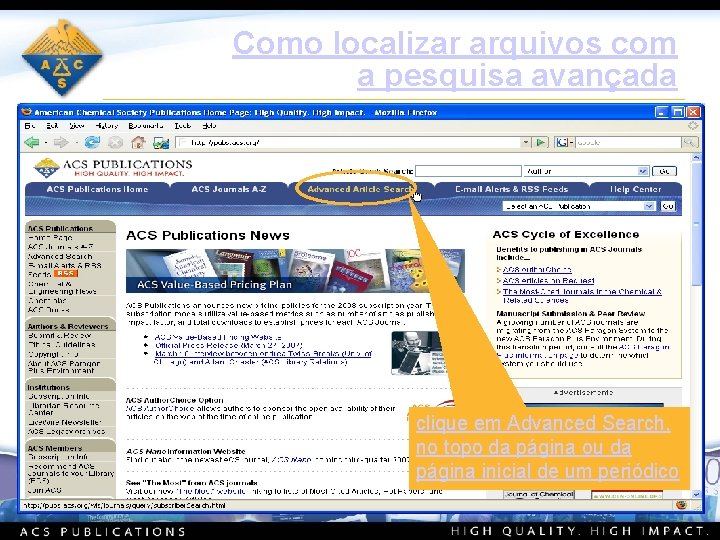Viewport: 720px width, 540px height.
Task: Open the ACS Publications Home tab
Action: [x=97, y=189]
